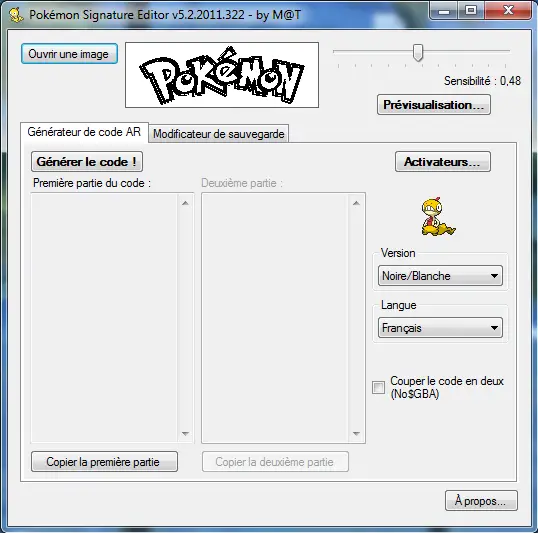Maximize the Pokémon Signature Editor window
Viewport: 538px width, 533px height.
coord(471,11)
